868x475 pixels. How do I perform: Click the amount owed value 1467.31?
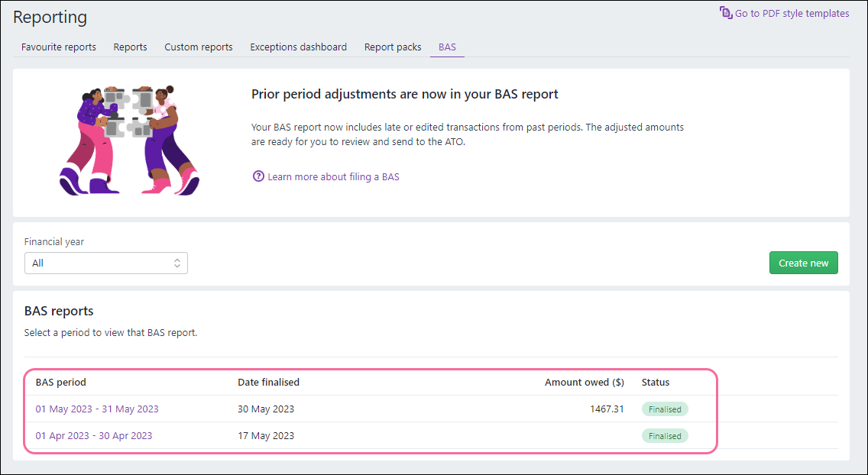point(607,409)
